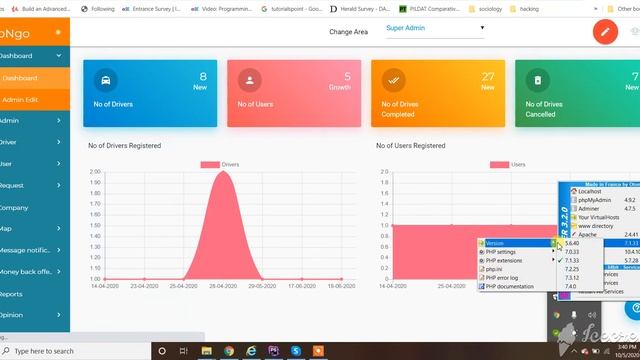Viewport: 640px width, 360px height.
Task: Open 'Entrance Survey' bookmark
Action: click(151, 9)
